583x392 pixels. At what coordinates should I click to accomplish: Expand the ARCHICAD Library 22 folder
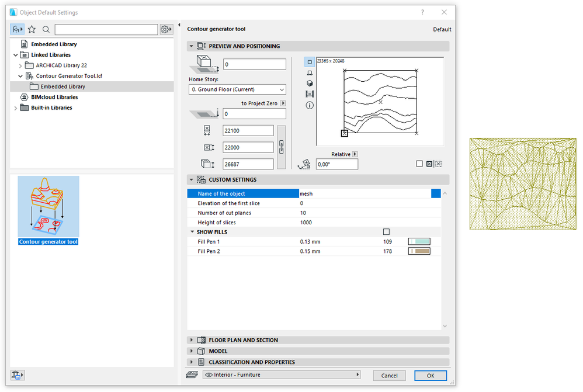(x=20, y=66)
